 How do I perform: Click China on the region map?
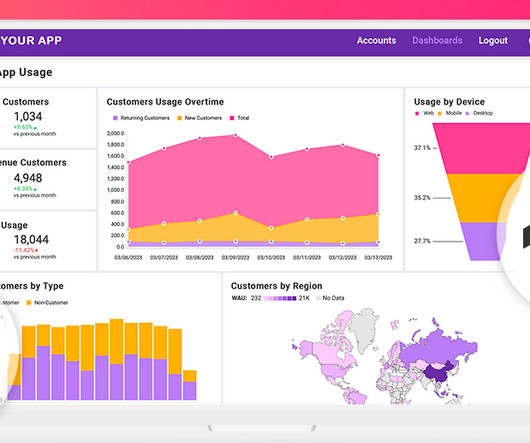(439, 372)
